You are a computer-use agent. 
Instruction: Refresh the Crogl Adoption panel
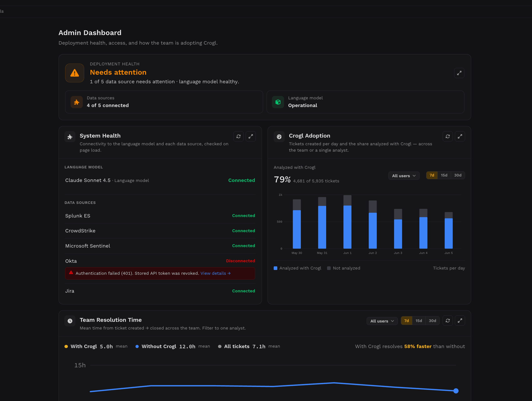[448, 136]
